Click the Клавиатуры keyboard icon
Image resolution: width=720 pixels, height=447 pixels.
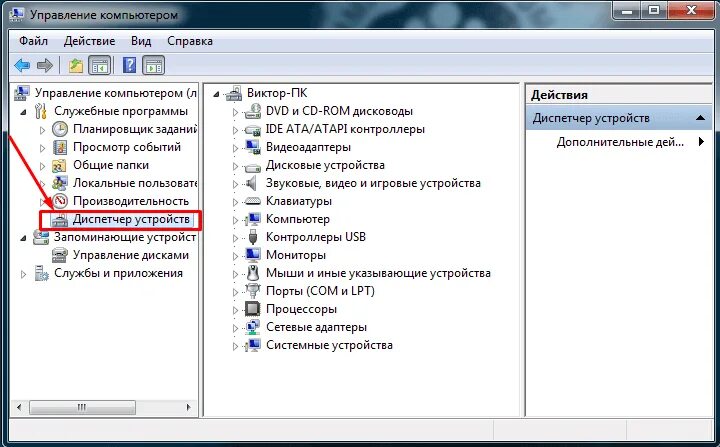[253, 201]
